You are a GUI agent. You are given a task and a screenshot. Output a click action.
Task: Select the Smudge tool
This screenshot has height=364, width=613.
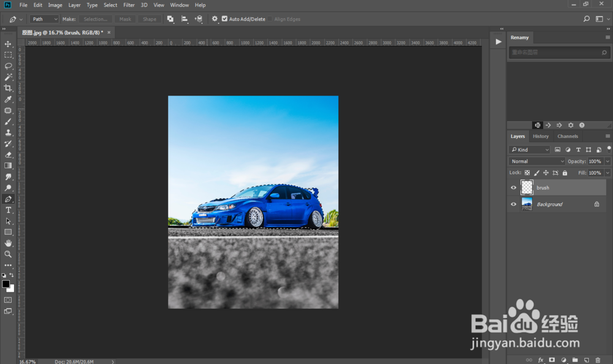[x=8, y=176]
